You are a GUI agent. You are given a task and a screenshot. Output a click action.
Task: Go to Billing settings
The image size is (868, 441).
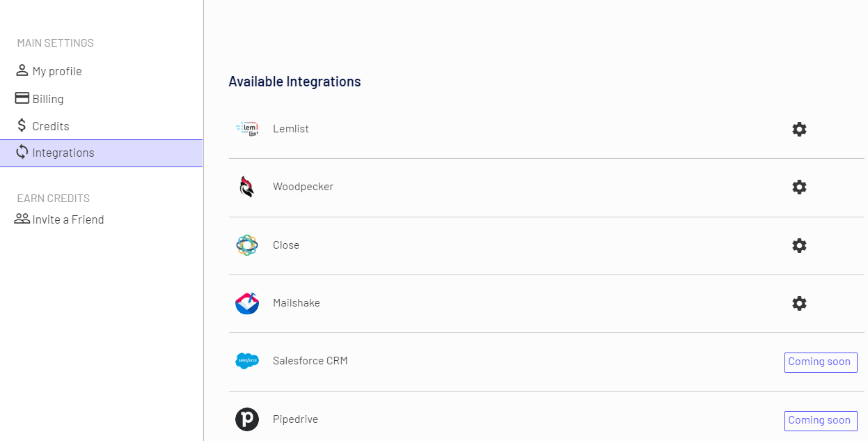(47, 99)
